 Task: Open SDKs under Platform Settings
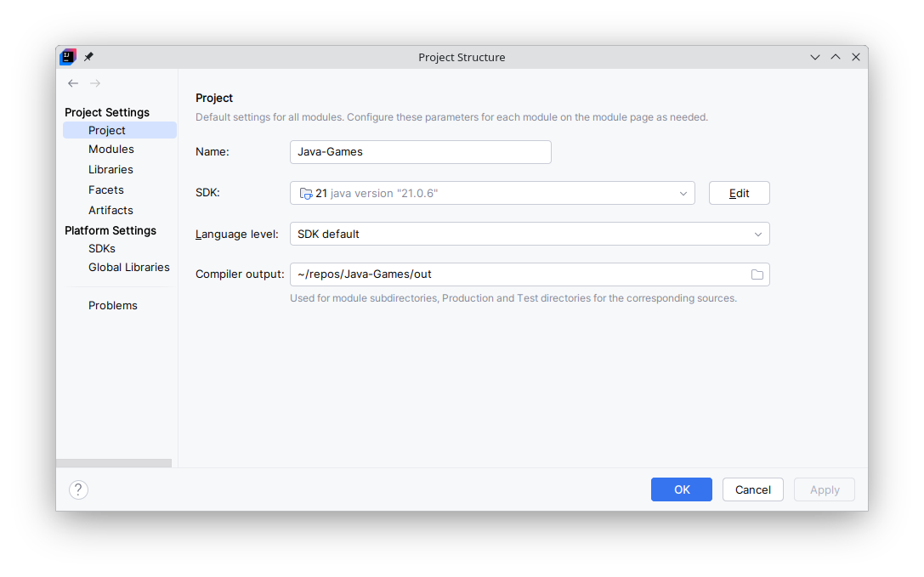(x=102, y=249)
